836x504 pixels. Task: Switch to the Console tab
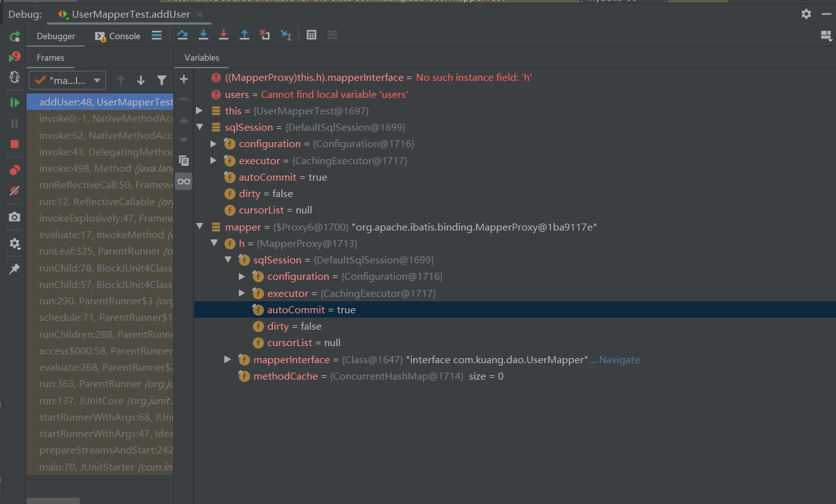pos(118,36)
